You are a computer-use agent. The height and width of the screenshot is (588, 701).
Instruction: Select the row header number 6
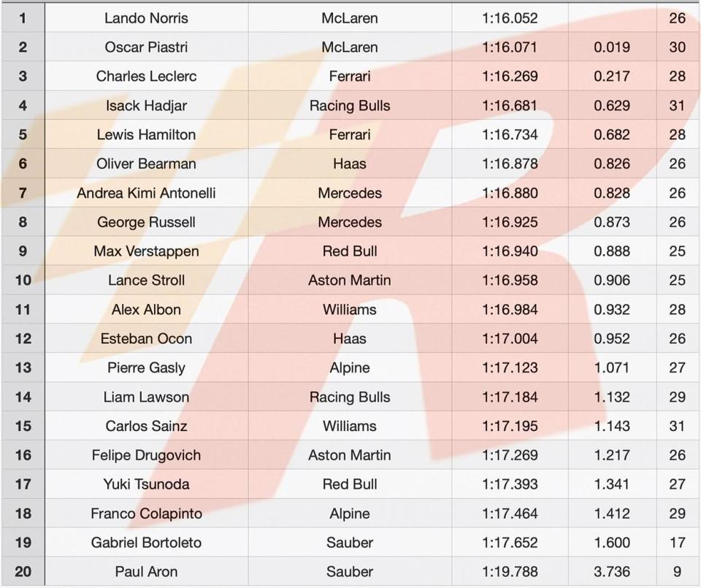coord(23,164)
